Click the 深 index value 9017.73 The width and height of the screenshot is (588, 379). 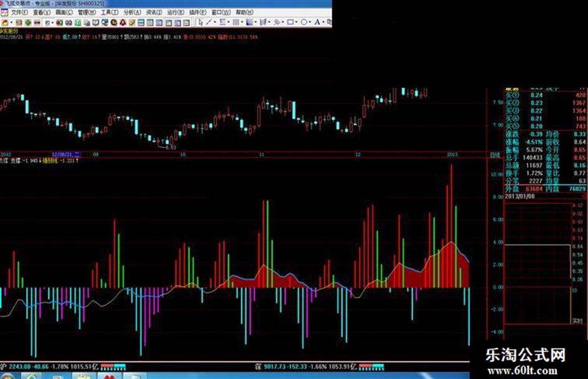click(274, 367)
